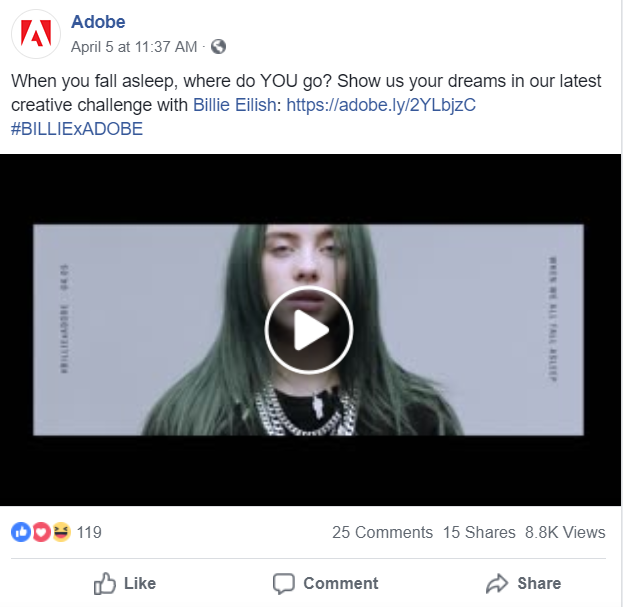Open the #BILLIExADOBE hashtag
The width and height of the screenshot is (623, 607).
click(x=77, y=129)
